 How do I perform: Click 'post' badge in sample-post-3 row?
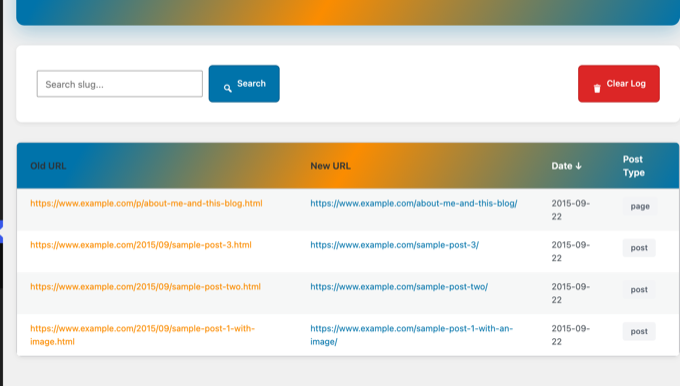[639, 248]
